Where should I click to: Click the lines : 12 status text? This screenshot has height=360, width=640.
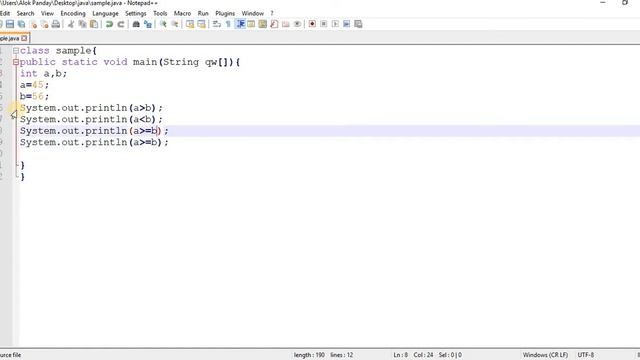pos(342,355)
